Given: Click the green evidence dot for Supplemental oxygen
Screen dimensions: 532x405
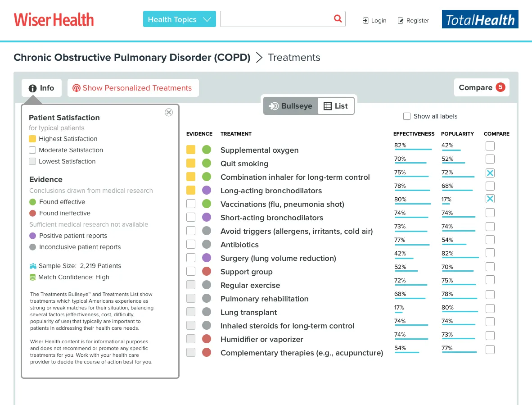Looking at the screenshot, I should point(207,150).
